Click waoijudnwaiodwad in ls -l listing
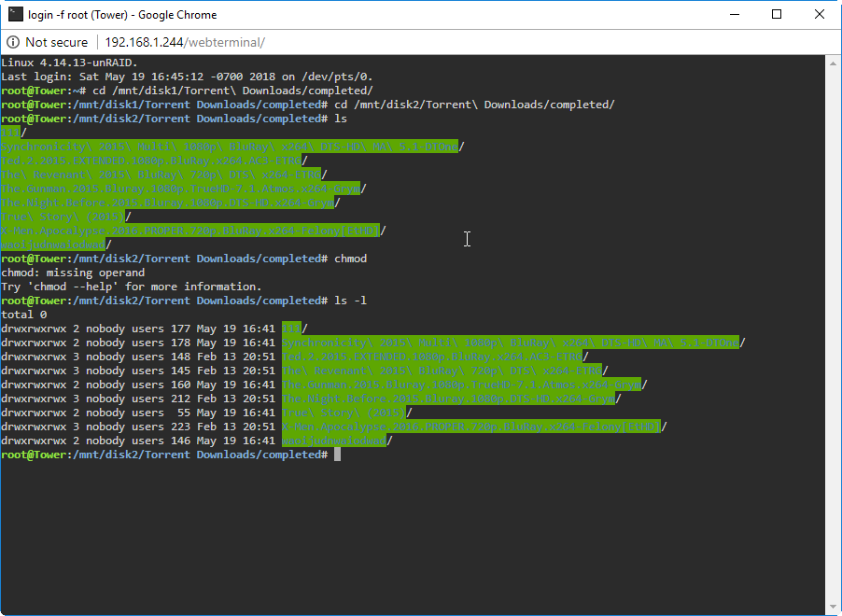This screenshot has width=842, height=616. 334,441
